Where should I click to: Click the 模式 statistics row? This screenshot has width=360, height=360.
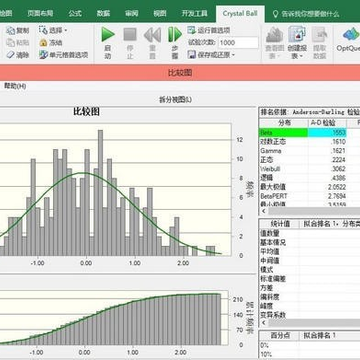pyautogui.click(x=309, y=269)
